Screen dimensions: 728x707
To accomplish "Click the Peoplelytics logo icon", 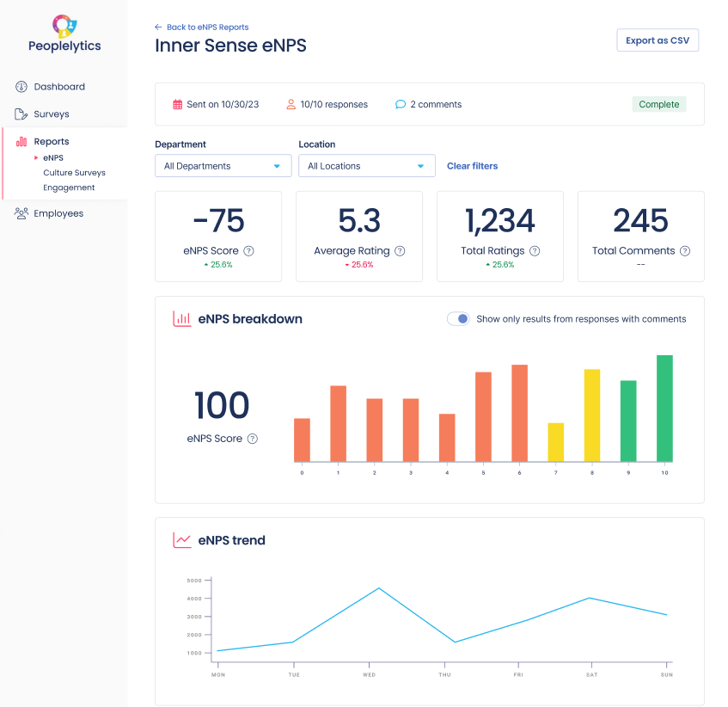I will point(64,26).
